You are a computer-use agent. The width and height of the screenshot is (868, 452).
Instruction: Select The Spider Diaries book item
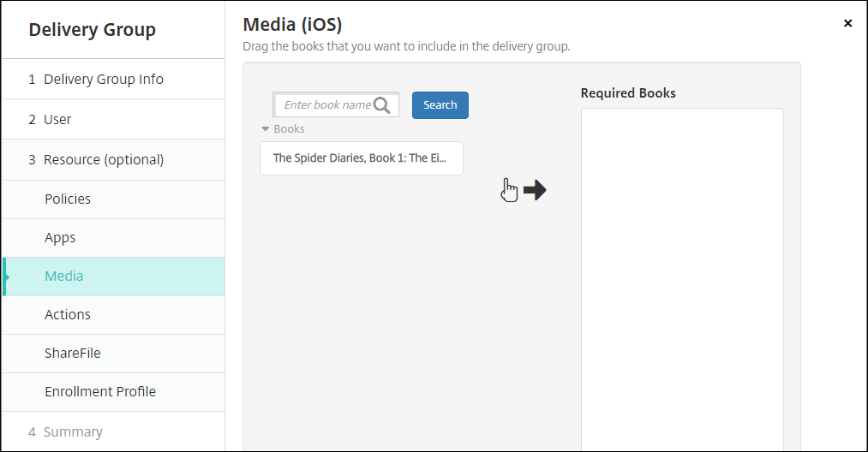pyautogui.click(x=361, y=158)
